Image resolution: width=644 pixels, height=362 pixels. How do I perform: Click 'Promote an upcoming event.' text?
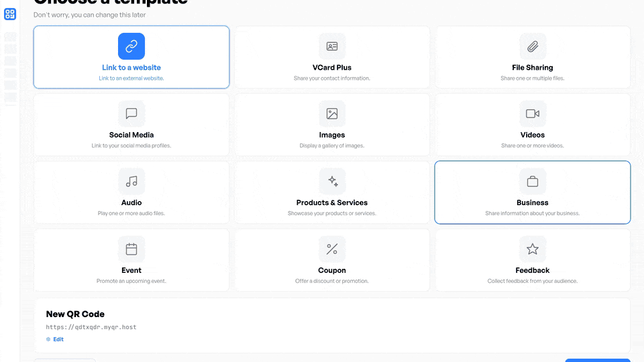pyautogui.click(x=131, y=281)
